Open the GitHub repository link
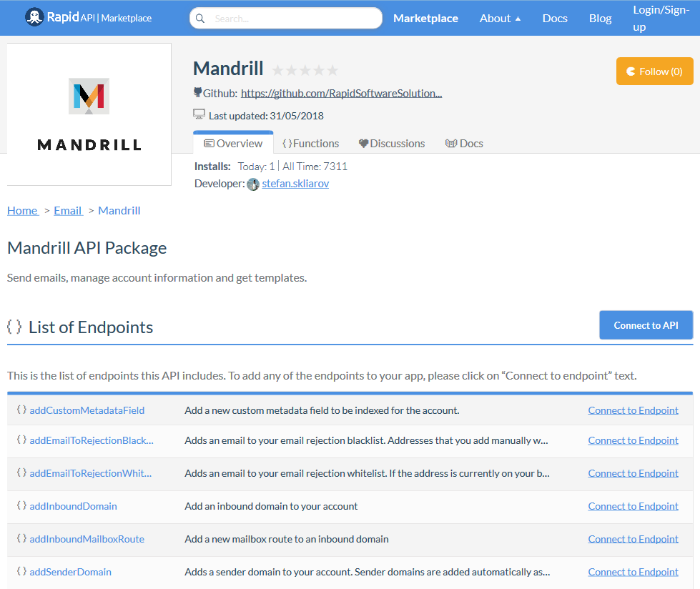 click(x=342, y=93)
